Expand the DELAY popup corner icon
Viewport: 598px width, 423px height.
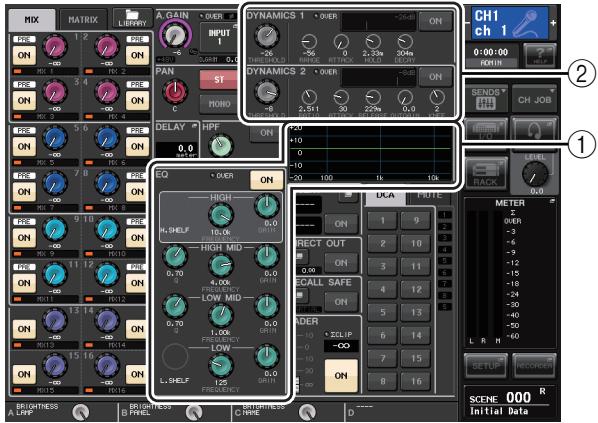tap(196, 126)
